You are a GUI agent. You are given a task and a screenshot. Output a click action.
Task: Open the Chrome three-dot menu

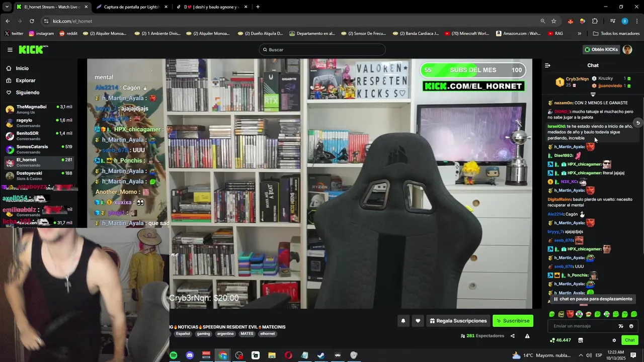(636, 21)
